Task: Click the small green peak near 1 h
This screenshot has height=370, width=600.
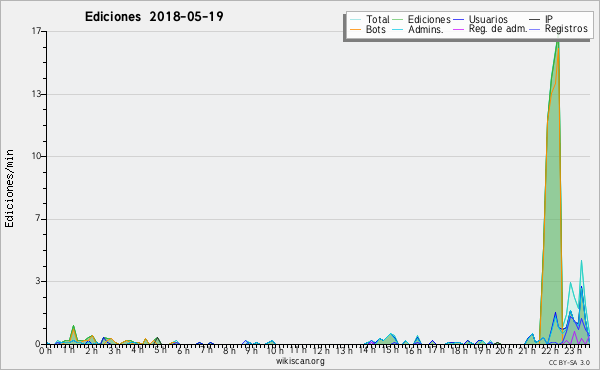Action: tap(73, 334)
